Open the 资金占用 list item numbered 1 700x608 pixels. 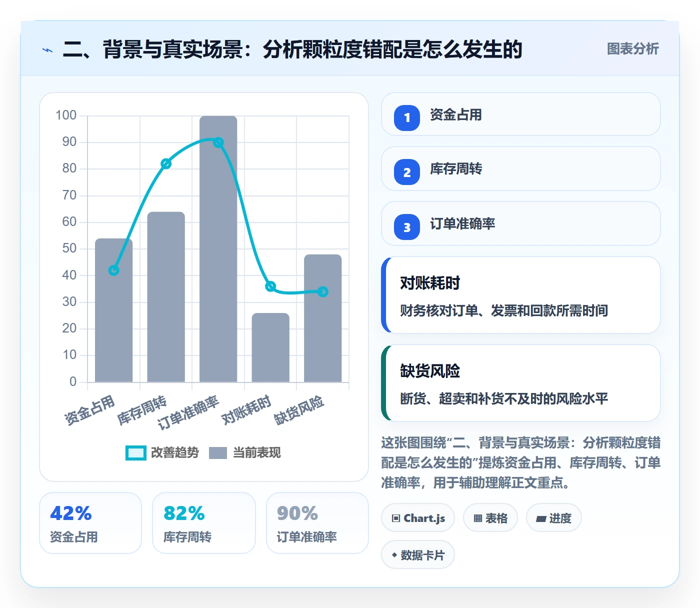[521, 114]
